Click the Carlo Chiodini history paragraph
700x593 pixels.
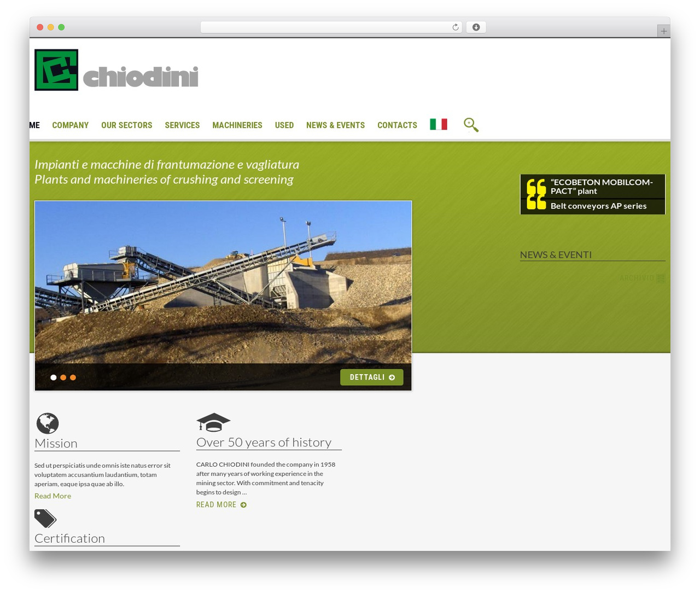click(266, 478)
